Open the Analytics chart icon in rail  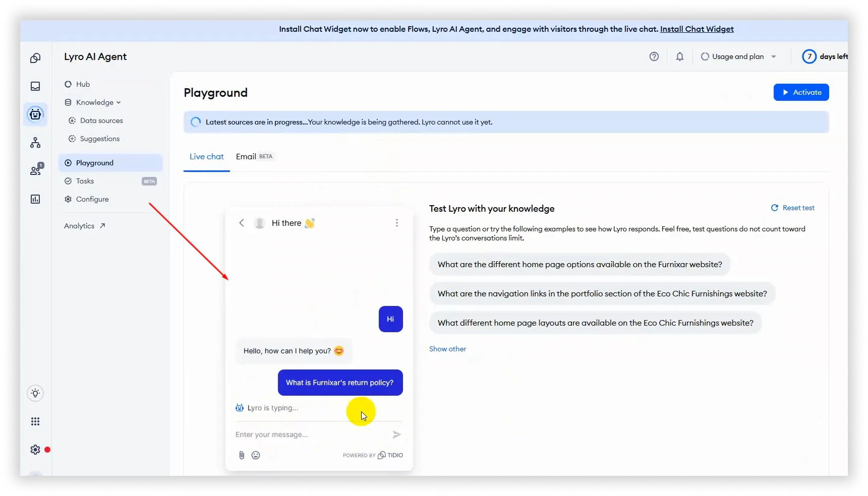(35, 199)
